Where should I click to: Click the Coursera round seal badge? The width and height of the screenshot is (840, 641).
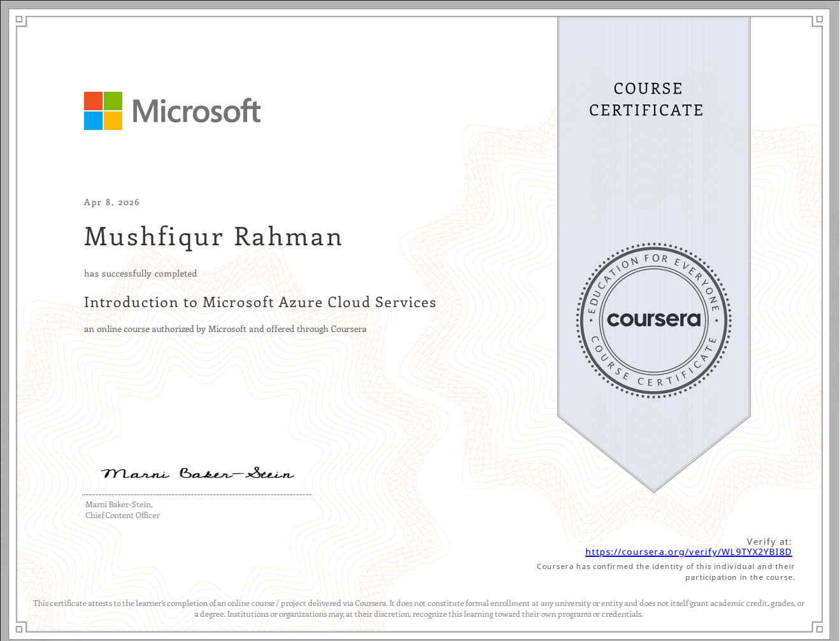click(x=654, y=320)
